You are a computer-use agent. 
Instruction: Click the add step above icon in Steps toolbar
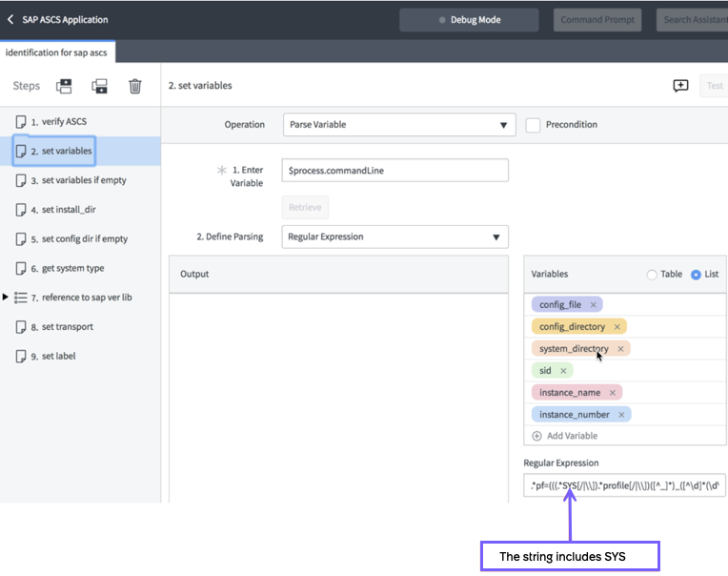point(64,86)
